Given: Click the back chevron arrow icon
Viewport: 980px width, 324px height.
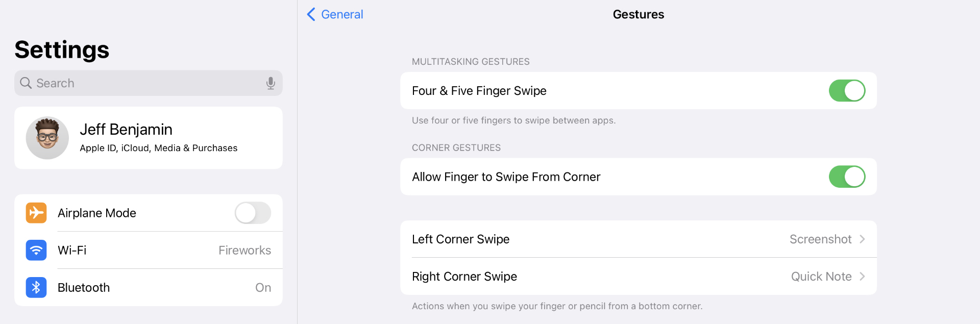Looking at the screenshot, I should point(311,14).
